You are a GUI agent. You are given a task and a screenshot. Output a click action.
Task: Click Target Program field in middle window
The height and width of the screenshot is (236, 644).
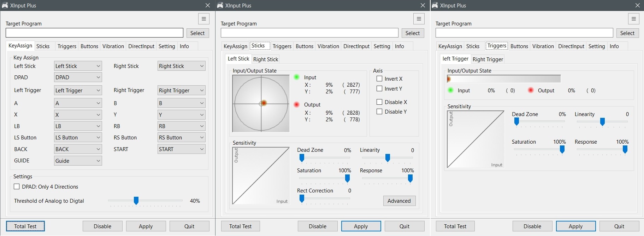pos(309,33)
